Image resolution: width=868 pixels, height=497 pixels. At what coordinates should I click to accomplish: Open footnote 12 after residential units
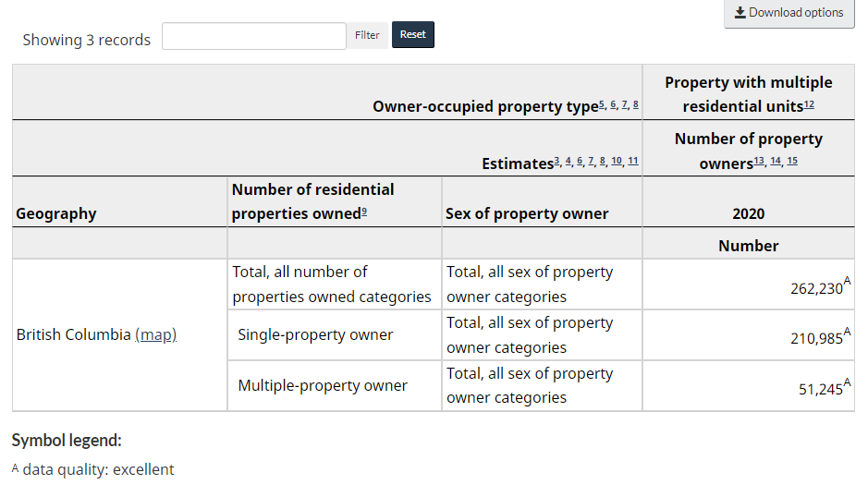pyautogui.click(x=809, y=104)
